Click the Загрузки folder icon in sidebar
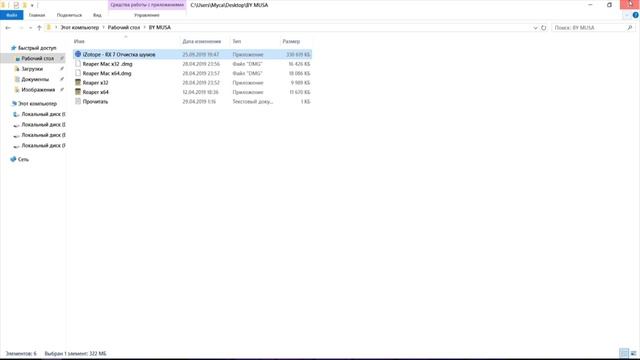 coord(17,69)
